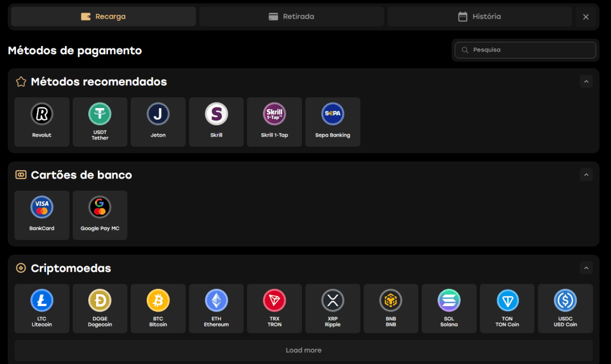The height and width of the screenshot is (364, 611).
Task: Switch to the Recarga tab
Action: point(103,16)
